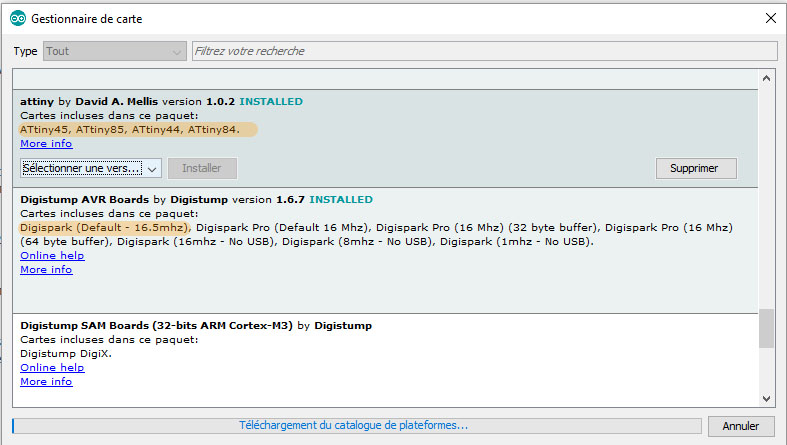Click the INSTALLED label of Digistump AVR Boards

tap(341, 199)
